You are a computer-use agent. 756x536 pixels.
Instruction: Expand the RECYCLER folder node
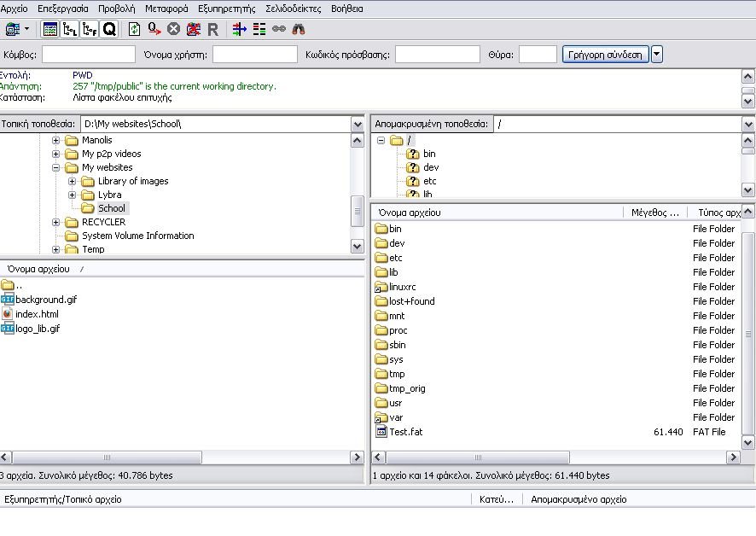[56, 223]
